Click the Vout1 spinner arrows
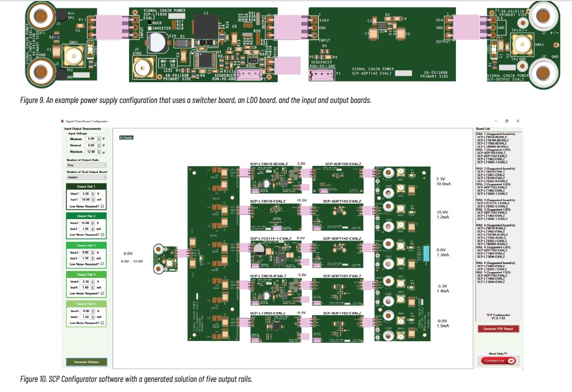The width and height of the screenshot is (572, 392). click(x=93, y=194)
